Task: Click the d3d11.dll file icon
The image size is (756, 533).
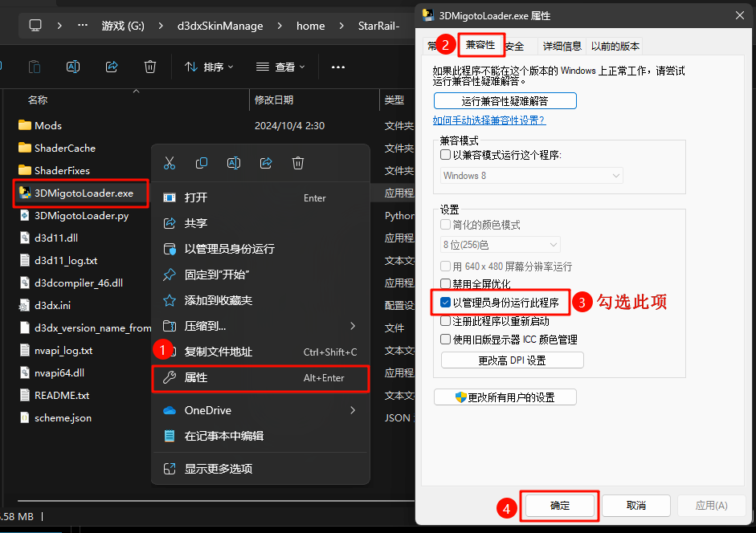Action: 25,238
